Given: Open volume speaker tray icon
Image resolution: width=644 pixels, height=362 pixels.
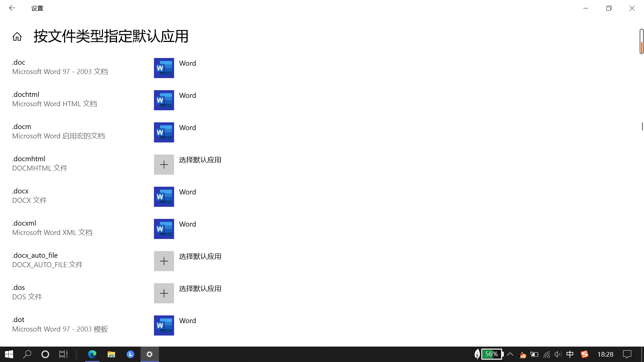Looking at the screenshot, I should [x=558, y=354].
